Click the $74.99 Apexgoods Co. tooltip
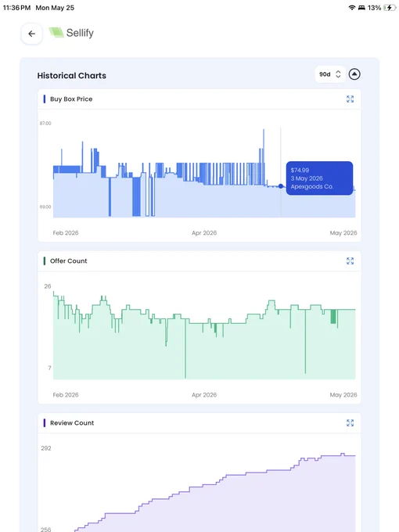Viewport: 399px width, 532px height. click(x=319, y=178)
